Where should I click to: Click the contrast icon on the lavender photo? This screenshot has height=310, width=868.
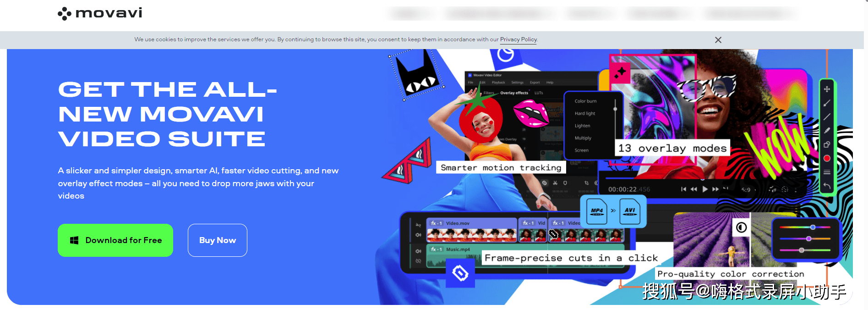coord(741,227)
